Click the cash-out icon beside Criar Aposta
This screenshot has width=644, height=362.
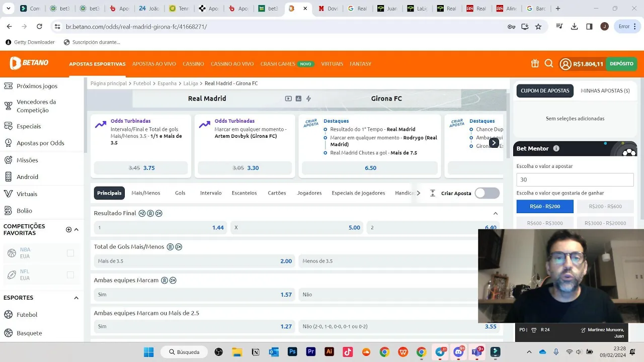[x=432, y=193]
